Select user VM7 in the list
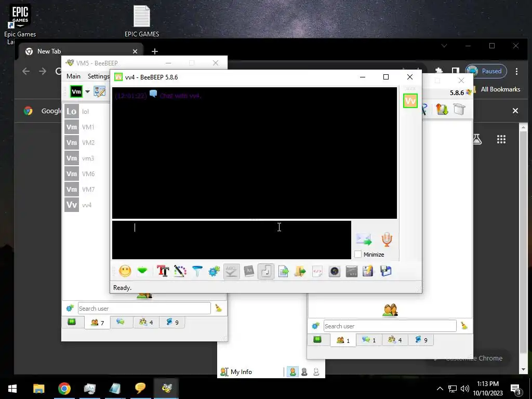 [86, 189]
